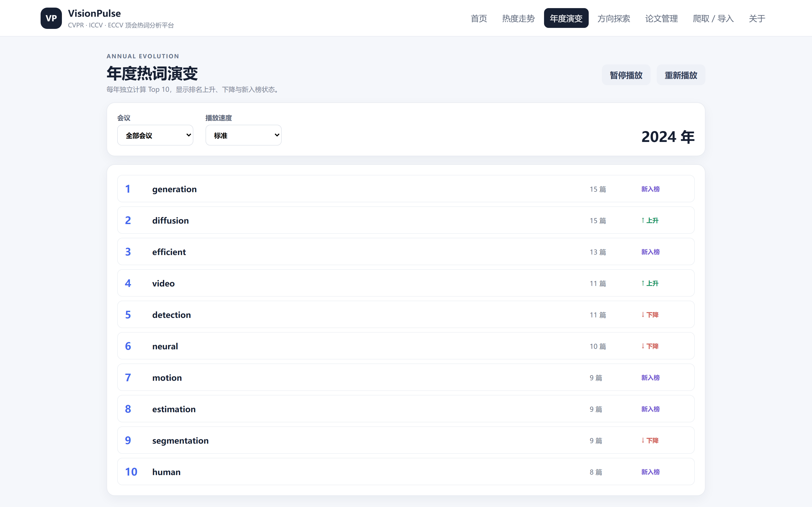Select the segmentation keyword entry
The width and height of the screenshot is (812, 507).
click(406, 440)
